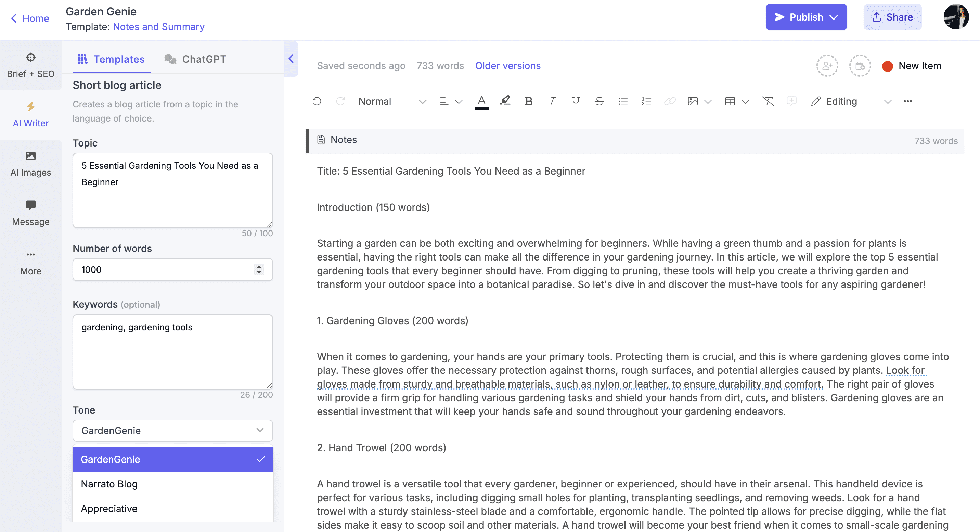Image resolution: width=980 pixels, height=532 pixels.
Task: Click the Share button
Action: tap(892, 17)
